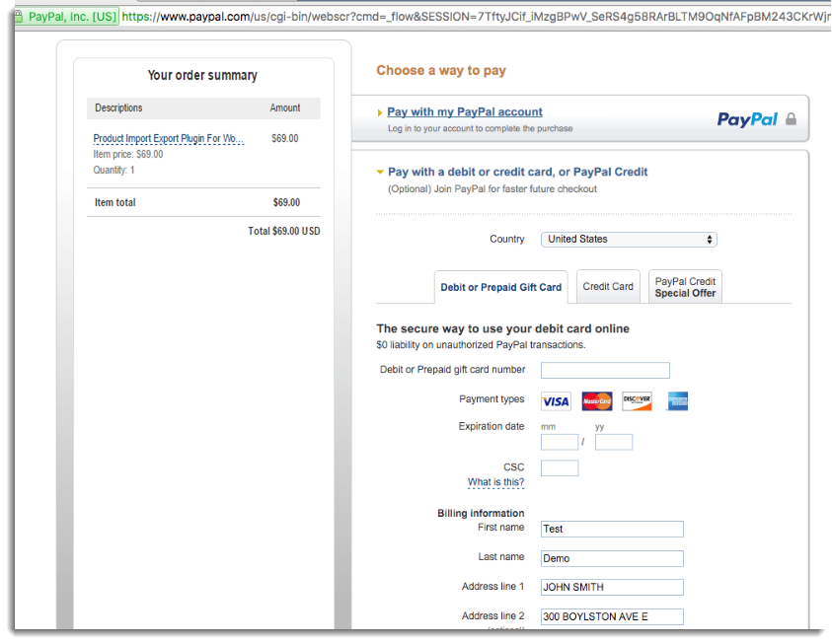This screenshot has width=832, height=644.
Task: Click the Your order summary heading
Action: pos(202,75)
